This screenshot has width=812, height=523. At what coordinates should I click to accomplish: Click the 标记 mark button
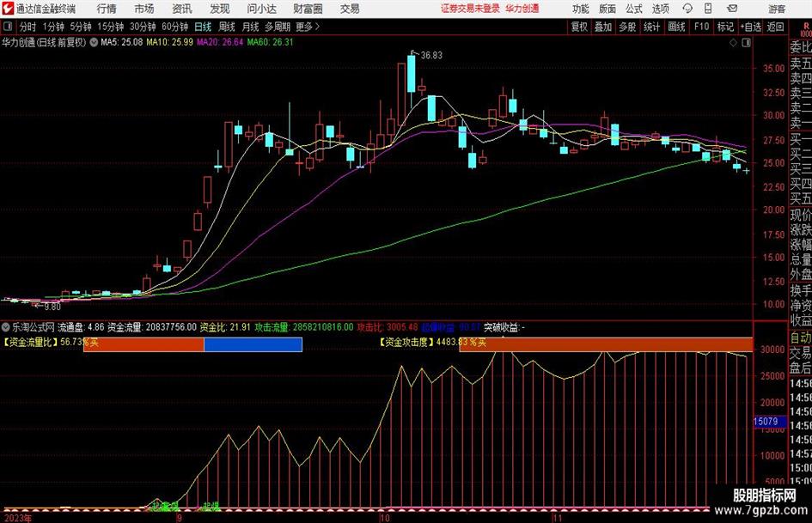[x=725, y=27]
